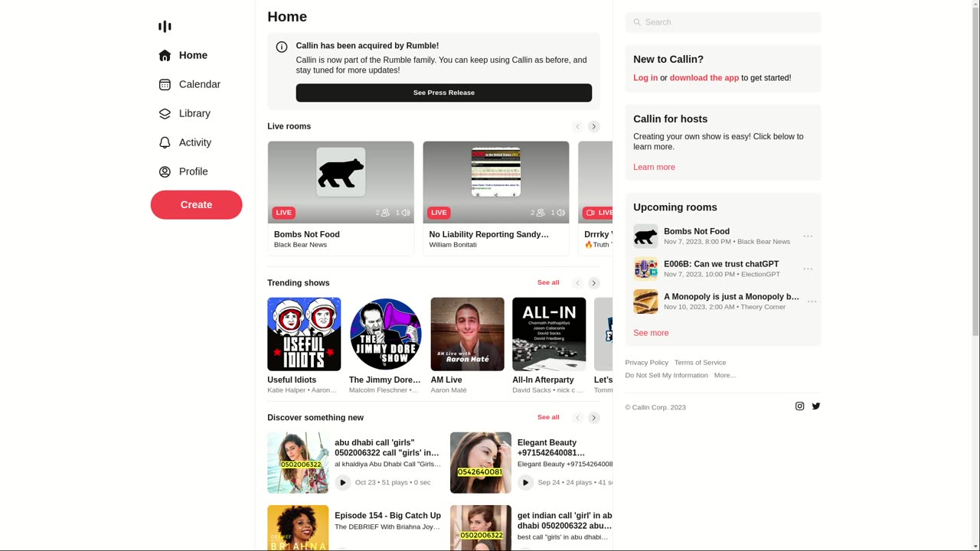Click Do Not Sell My Information
This screenshot has height=551, width=980.
point(667,376)
